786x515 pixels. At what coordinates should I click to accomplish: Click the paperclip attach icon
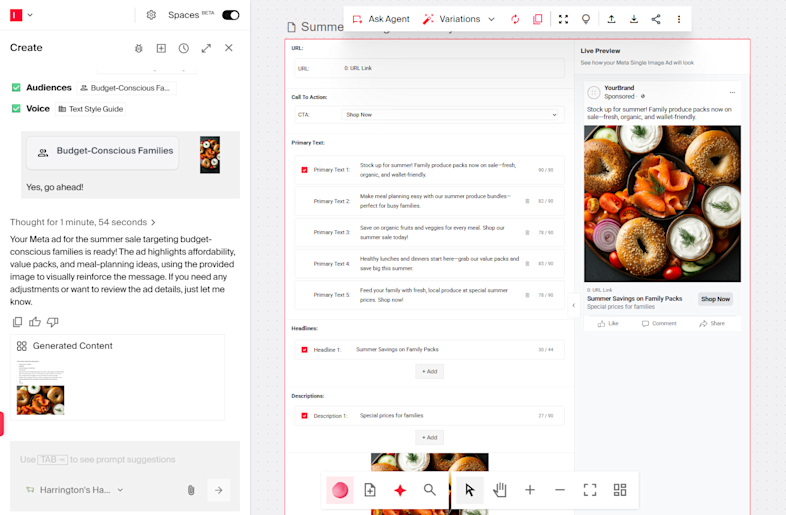pos(191,490)
